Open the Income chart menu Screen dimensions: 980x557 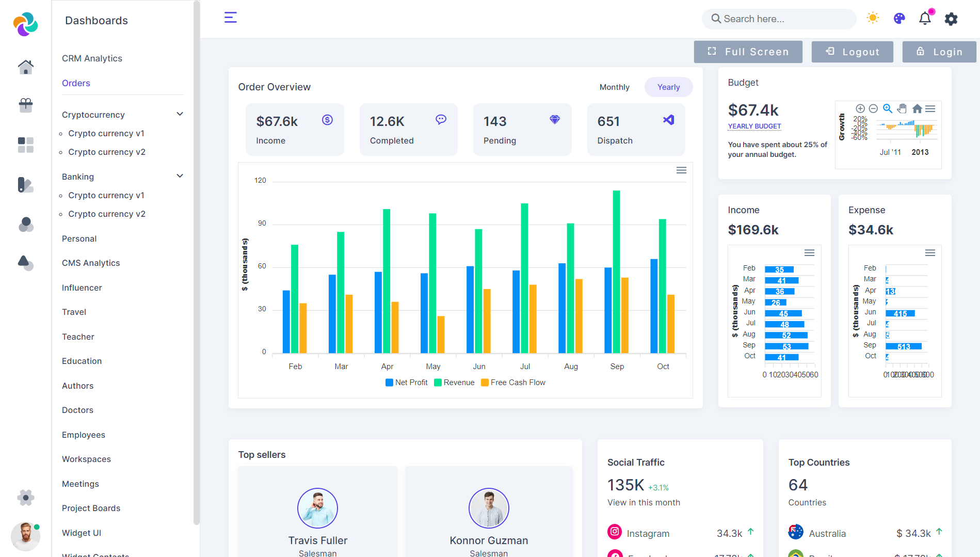[x=809, y=253]
